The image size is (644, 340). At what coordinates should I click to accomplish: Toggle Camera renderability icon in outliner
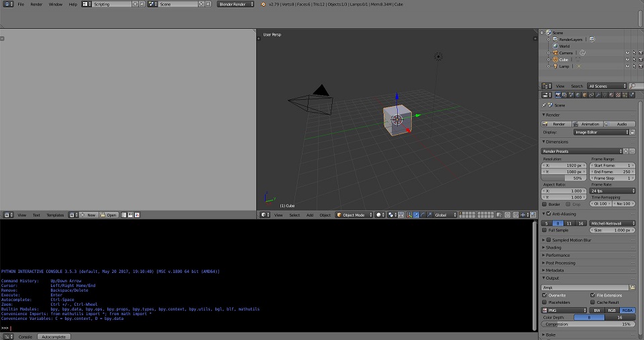tap(640, 53)
